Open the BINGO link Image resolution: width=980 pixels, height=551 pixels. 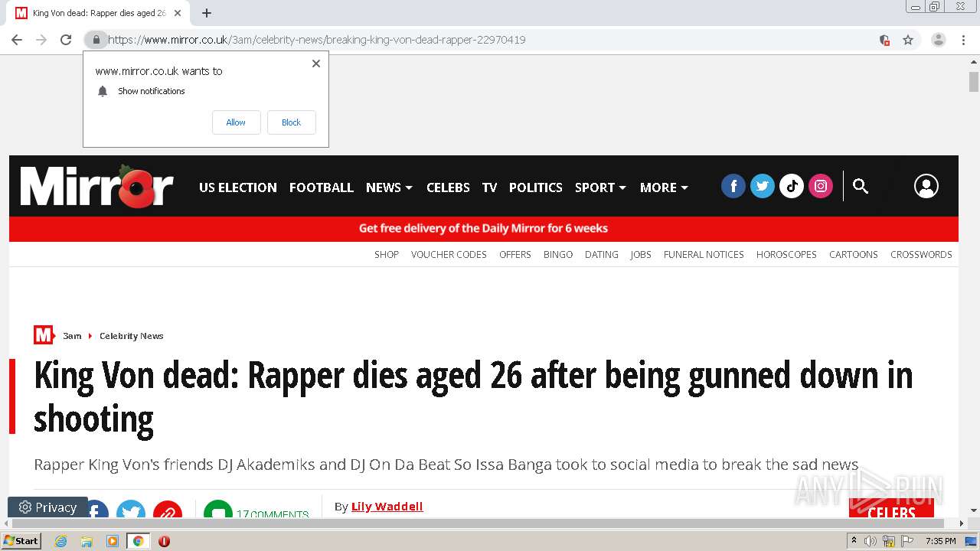coord(558,255)
